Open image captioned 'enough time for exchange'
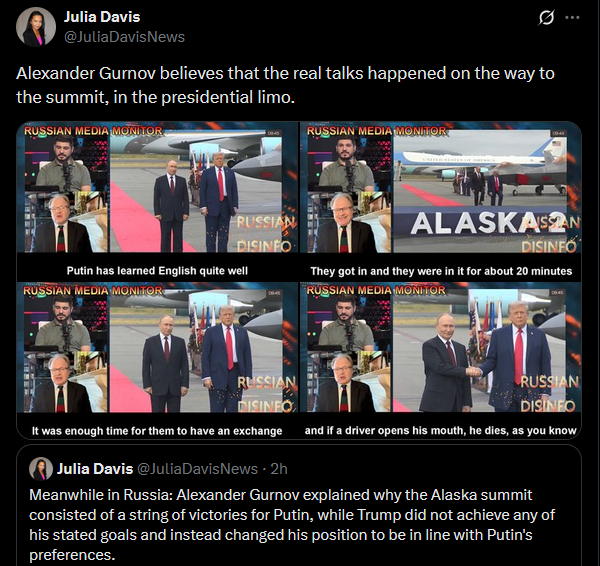Viewport: 600px width, 566px height. 157,360
